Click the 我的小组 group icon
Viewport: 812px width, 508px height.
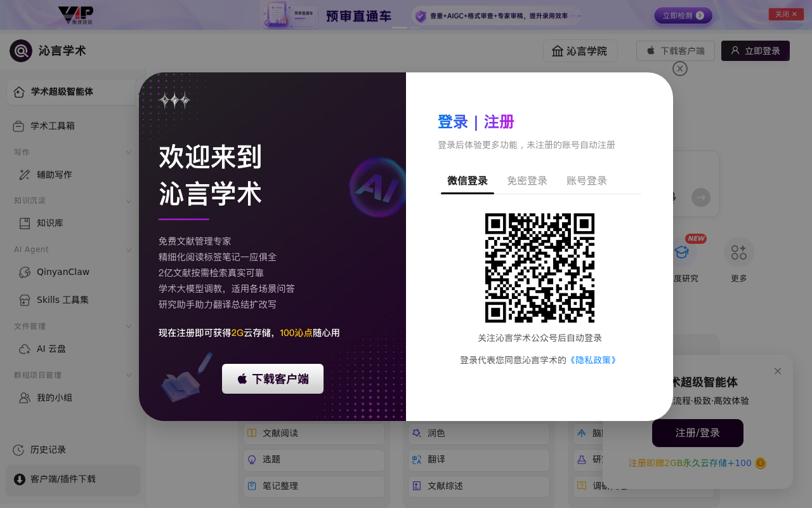(25, 398)
